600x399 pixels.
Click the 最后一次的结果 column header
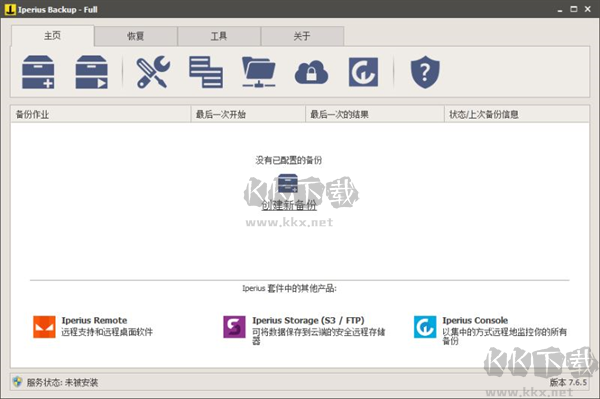[x=375, y=114]
